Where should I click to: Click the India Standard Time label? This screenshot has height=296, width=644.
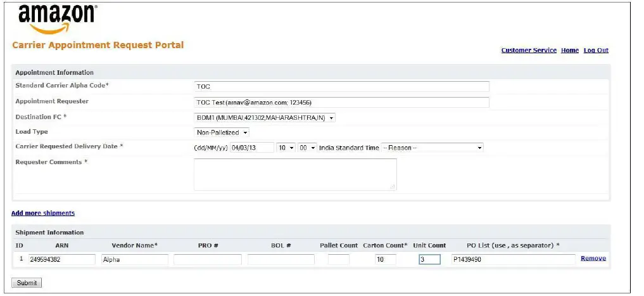click(x=349, y=148)
